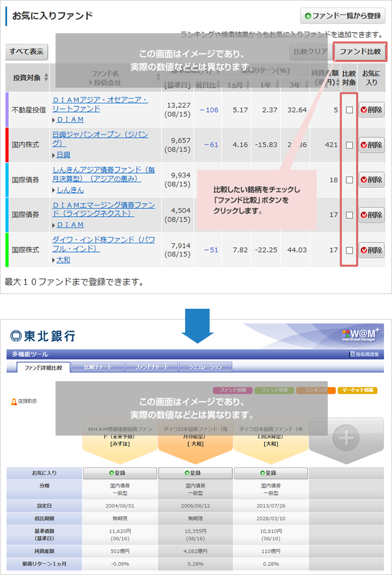
Task: Sort by 投資対象 column arrows
Action: point(46,77)
